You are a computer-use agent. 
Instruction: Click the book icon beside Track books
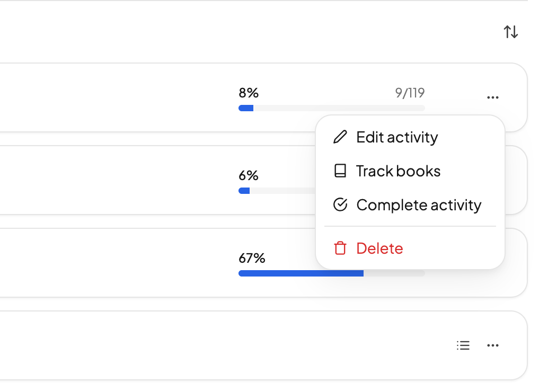click(x=340, y=171)
